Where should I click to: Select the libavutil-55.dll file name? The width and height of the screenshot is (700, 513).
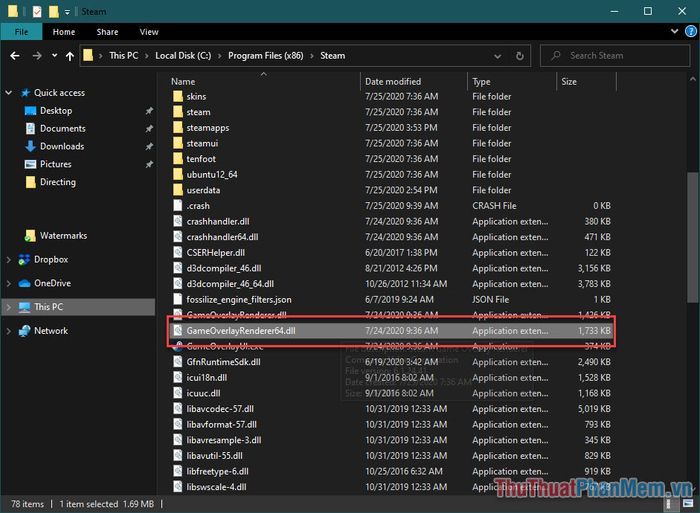coord(214,456)
